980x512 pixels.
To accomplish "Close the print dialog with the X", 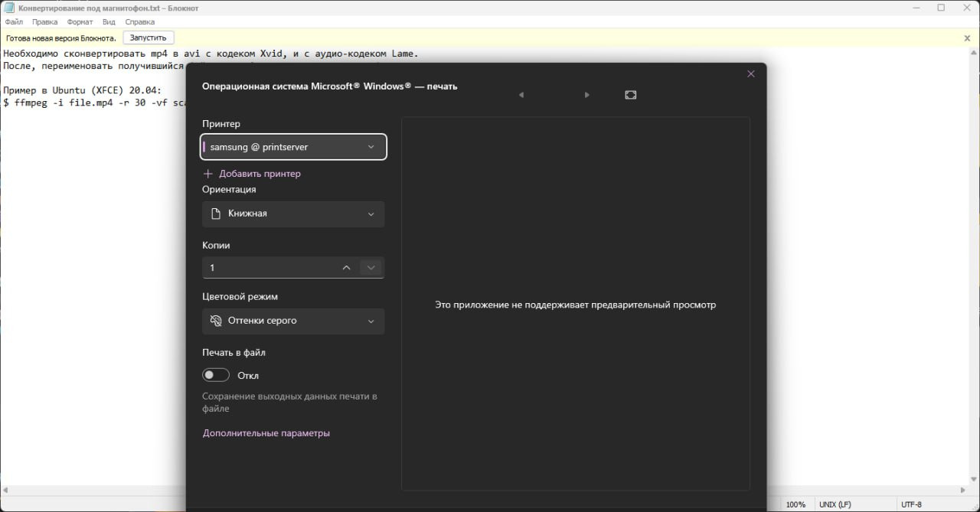I will [x=750, y=74].
